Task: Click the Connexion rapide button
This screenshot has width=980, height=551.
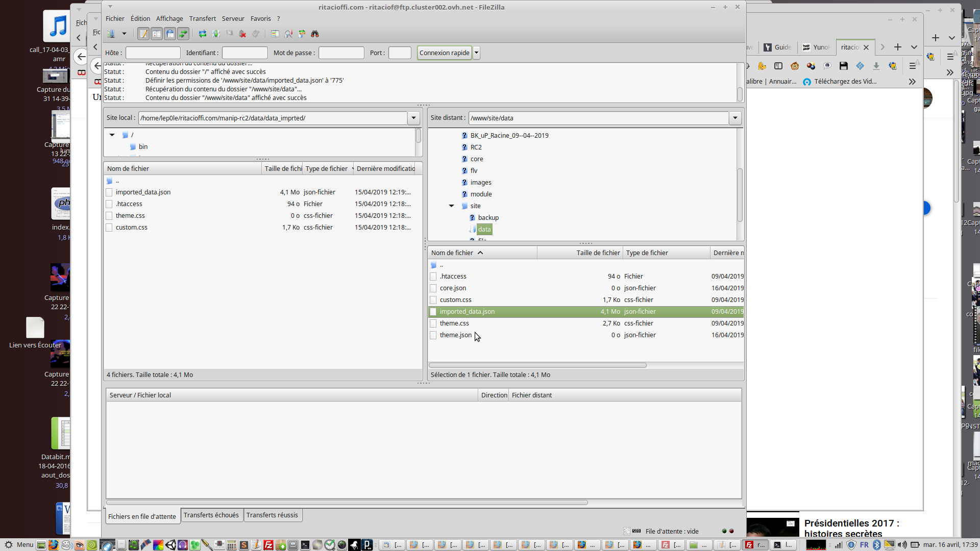Action: coord(444,53)
